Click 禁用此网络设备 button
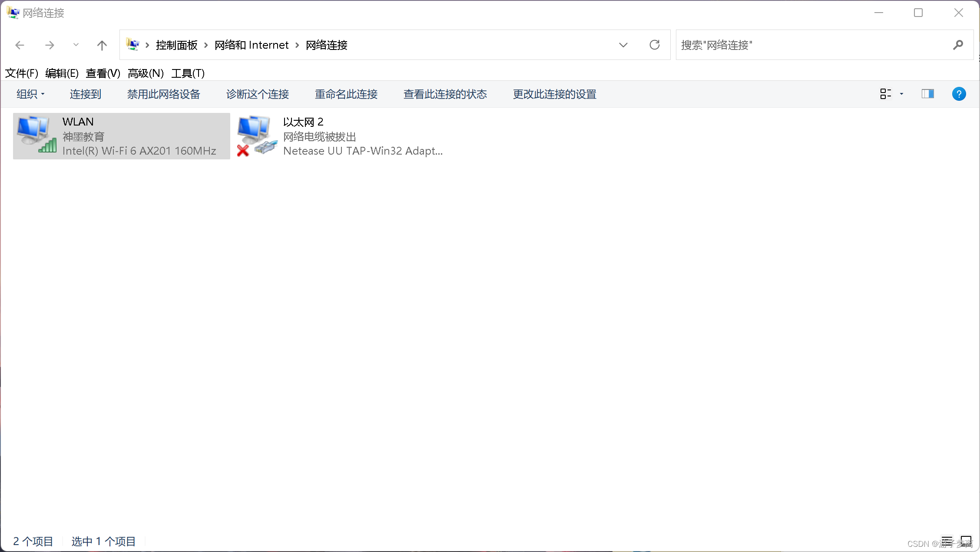The image size is (980, 552). click(163, 94)
